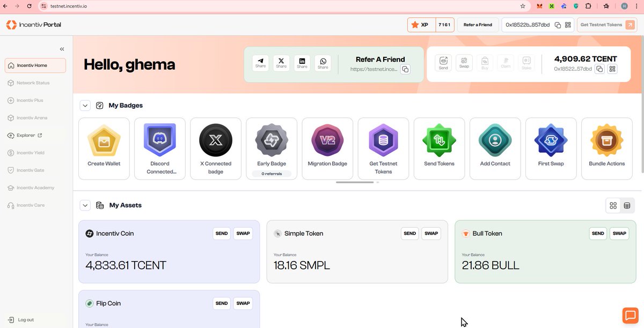
Task: Open the Add Contact badge
Action: pyautogui.click(x=495, y=148)
